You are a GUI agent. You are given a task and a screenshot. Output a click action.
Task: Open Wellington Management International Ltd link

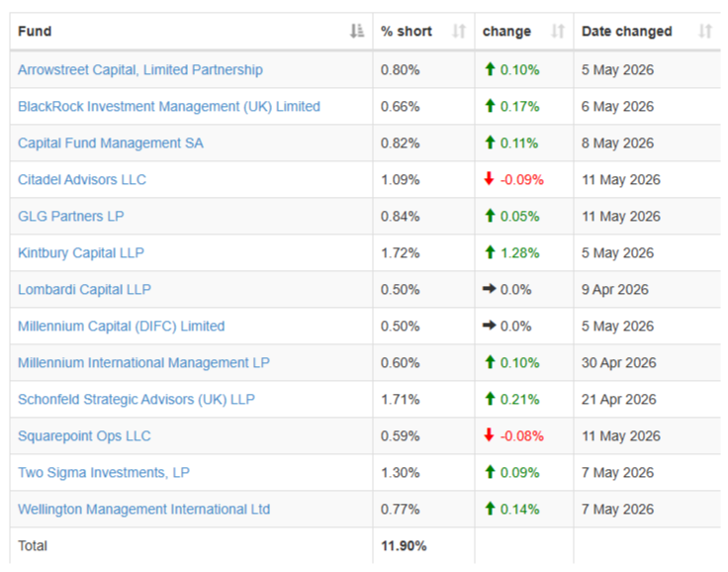(144, 510)
